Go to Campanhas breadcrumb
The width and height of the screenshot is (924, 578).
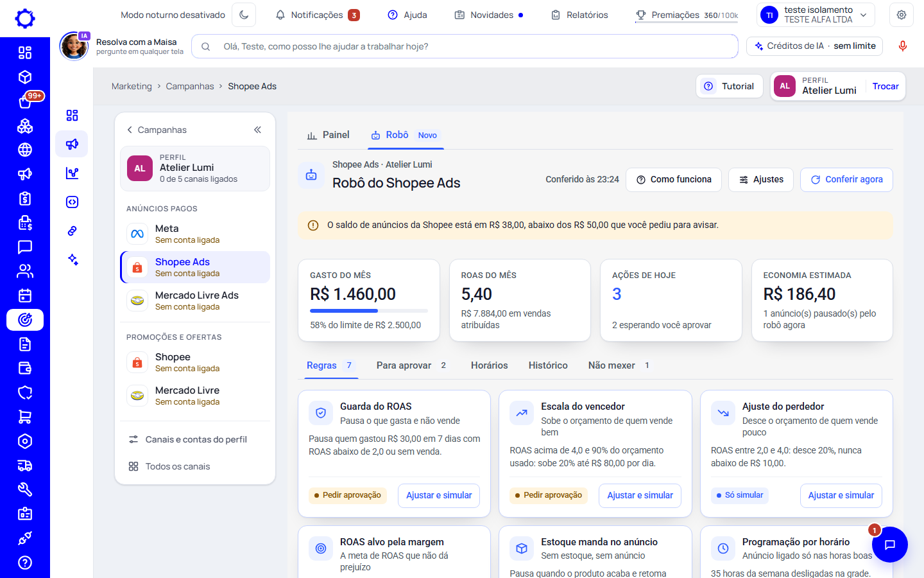pyautogui.click(x=190, y=86)
